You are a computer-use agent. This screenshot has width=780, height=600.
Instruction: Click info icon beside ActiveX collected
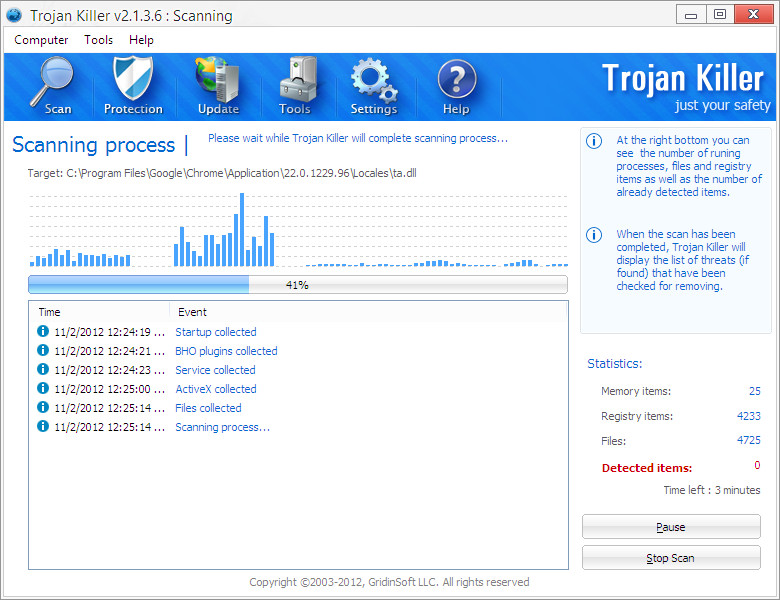[x=43, y=388]
